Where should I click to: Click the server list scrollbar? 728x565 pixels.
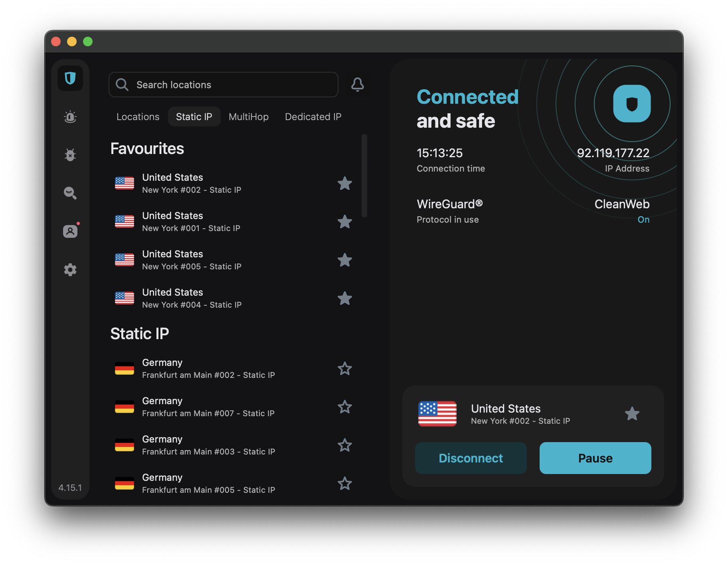(x=364, y=176)
